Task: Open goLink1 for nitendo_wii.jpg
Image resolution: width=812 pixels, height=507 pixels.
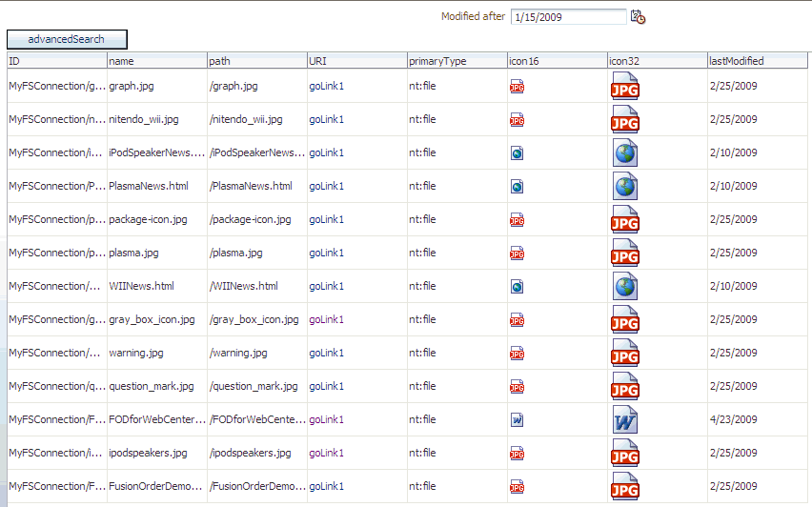Action: click(x=326, y=119)
